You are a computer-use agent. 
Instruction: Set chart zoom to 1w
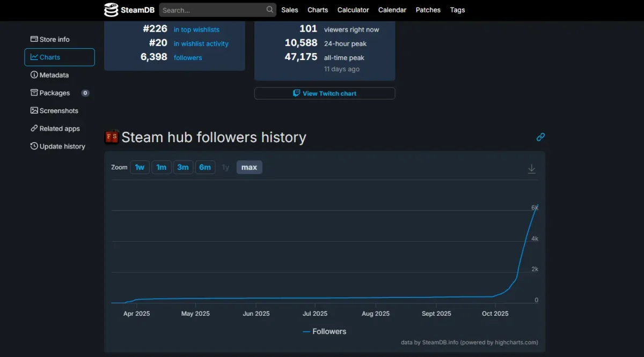pos(140,167)
